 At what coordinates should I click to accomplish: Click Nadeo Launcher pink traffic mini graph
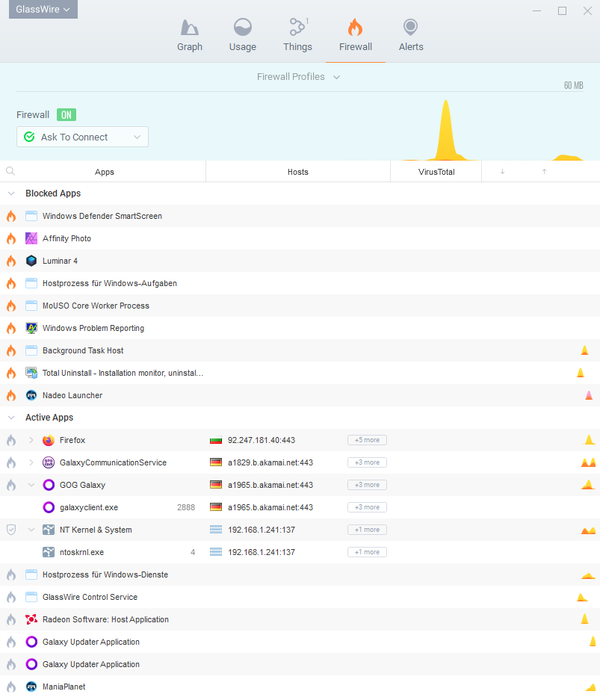pyautogui.click(x=589, y=394)
